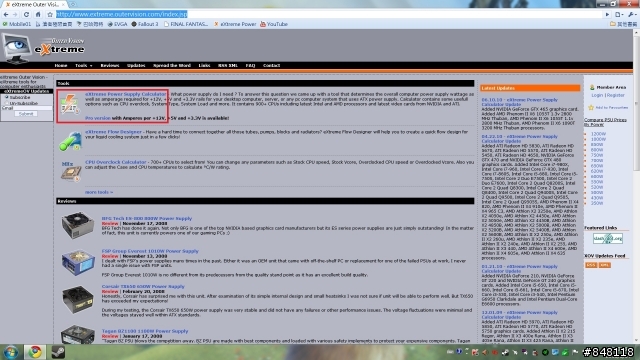Click the orange XML feed button
640x360 pixels.
pos(604,265)
